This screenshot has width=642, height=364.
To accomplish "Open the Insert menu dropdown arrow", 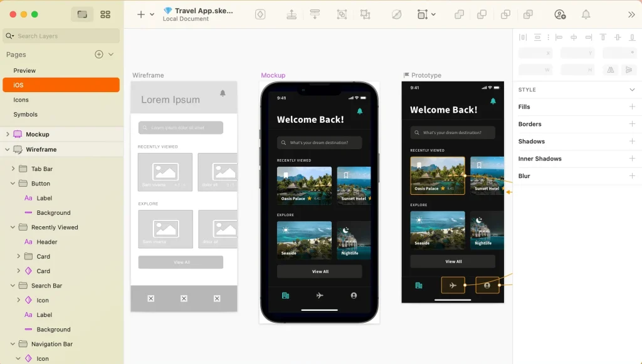I will point(152,14).
